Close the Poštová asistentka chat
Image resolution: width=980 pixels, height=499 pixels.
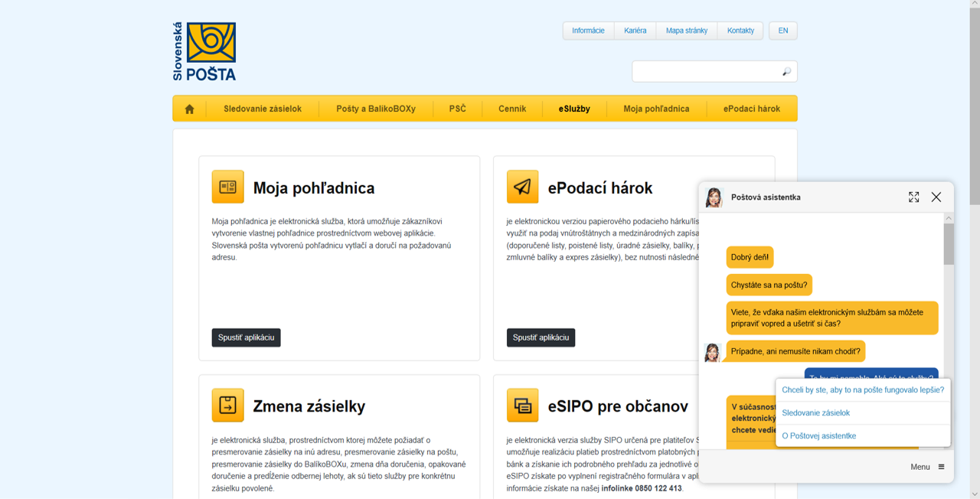(936, 197)
